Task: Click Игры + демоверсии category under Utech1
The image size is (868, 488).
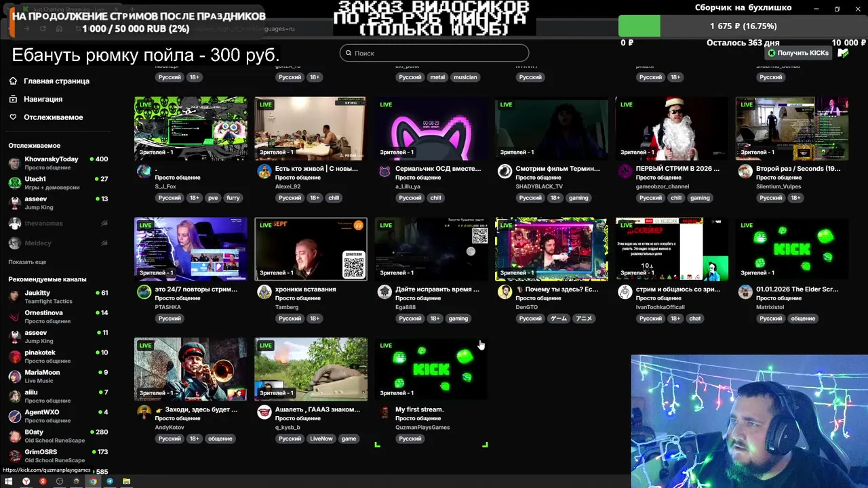Action: [x=52, y=187]
